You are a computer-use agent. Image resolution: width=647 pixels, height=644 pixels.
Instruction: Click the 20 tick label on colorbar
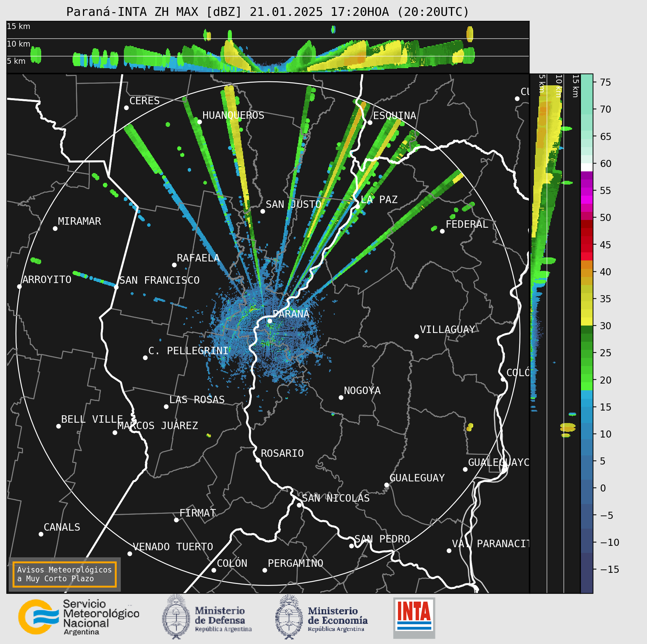[605, 380]
